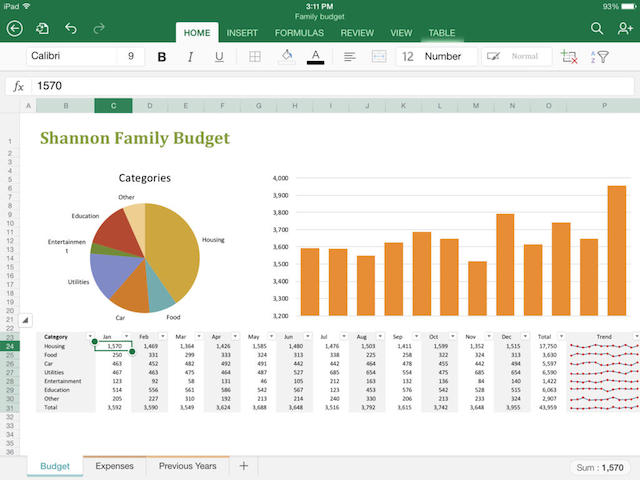Open the sort and filter icon
Image resolution: width=640 pixels, height=480 pixels.
600,56
